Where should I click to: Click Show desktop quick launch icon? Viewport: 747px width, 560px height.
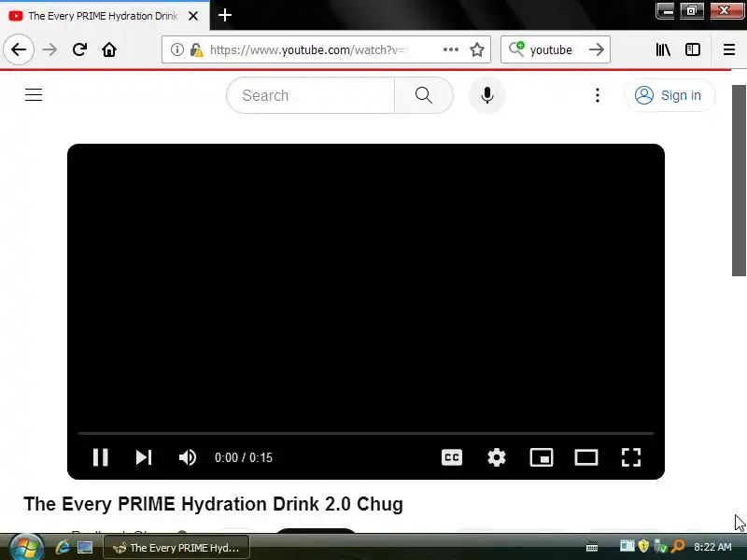85,547
